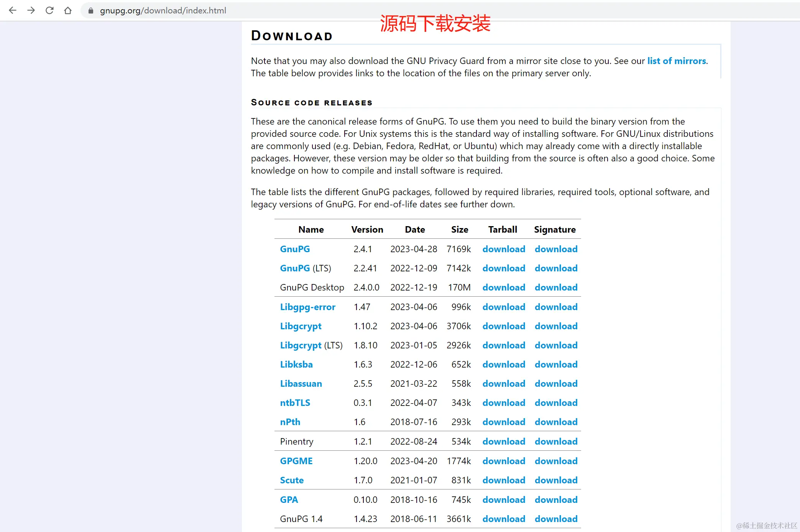Open the ntbTLS package link
Screen dimensions: 800x532
(x=295, y=403)
